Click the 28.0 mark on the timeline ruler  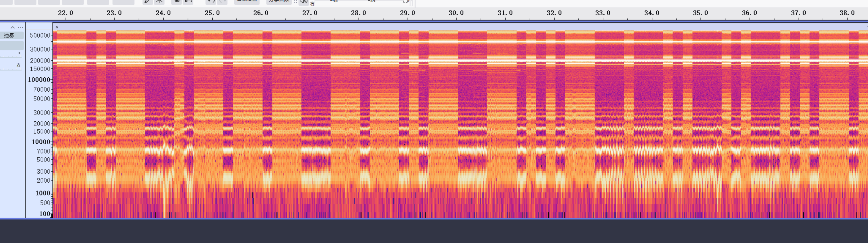click(x=359, y=13)
